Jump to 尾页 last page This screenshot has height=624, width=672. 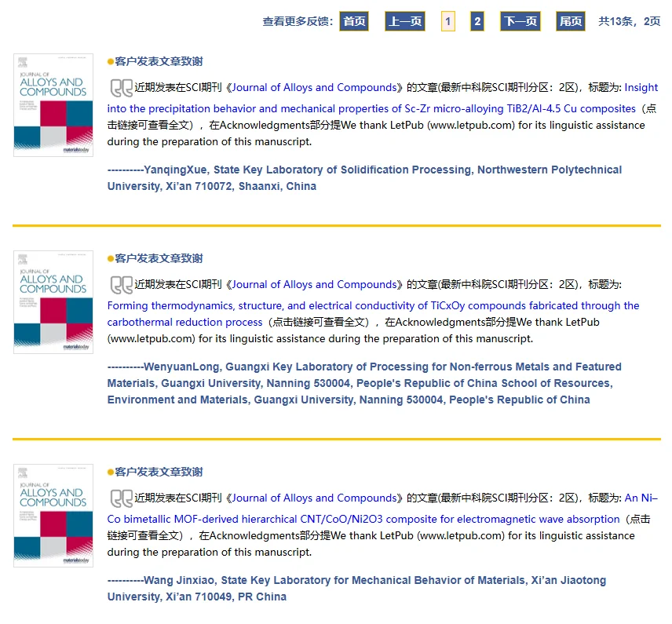(570, 21)
